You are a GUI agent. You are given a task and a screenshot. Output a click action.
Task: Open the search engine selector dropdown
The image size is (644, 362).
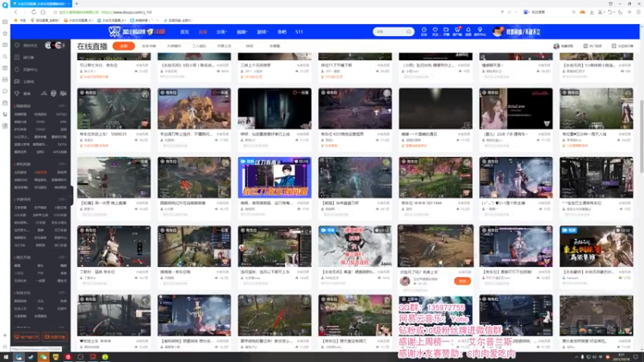527,12
